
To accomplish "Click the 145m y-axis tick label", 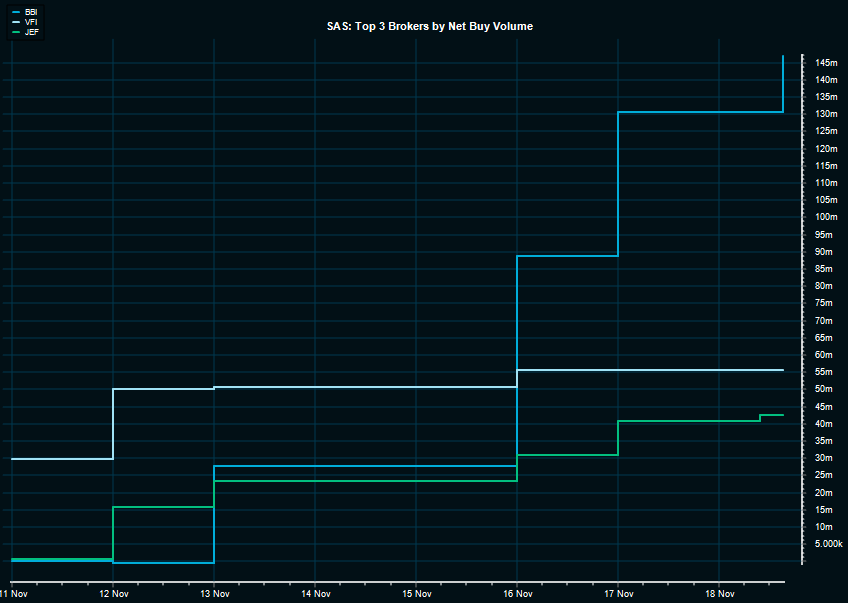I will [x=825, y=63].
